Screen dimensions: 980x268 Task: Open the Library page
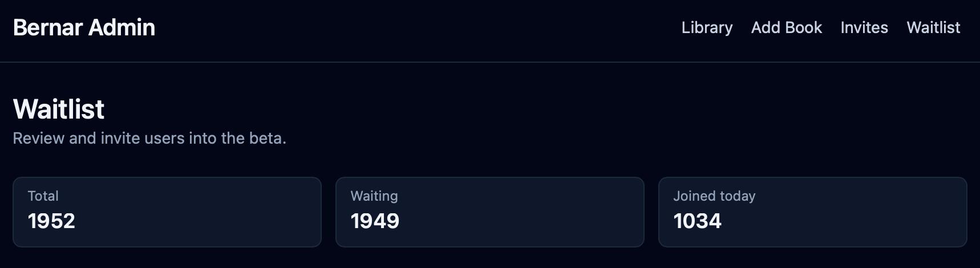(x=707, y=27)
